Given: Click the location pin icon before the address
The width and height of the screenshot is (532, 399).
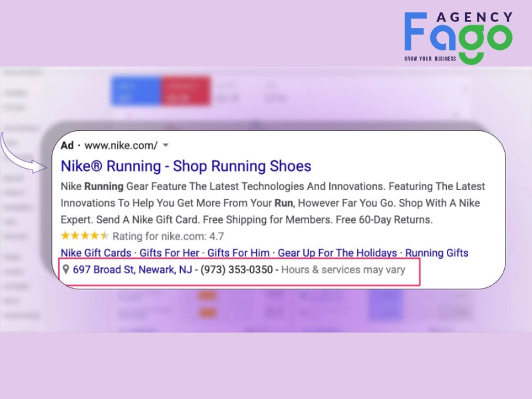Looking at the screenshot, I should 66,269.
